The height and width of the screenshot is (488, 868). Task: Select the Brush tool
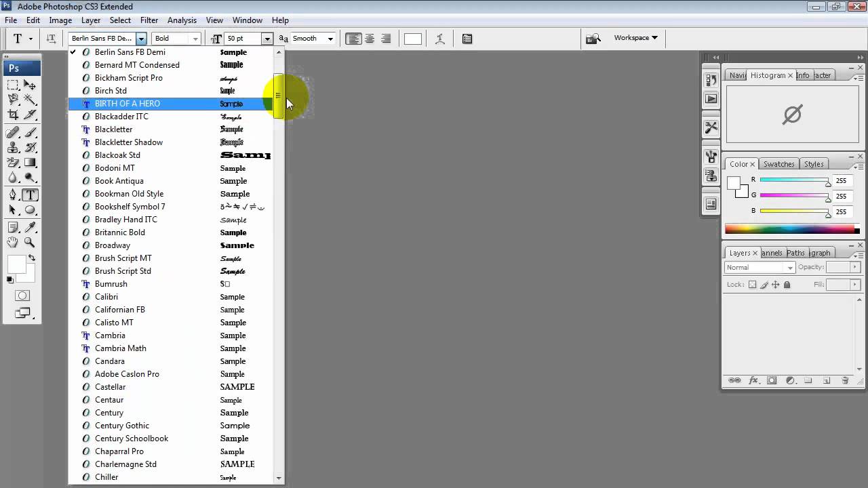30,132
